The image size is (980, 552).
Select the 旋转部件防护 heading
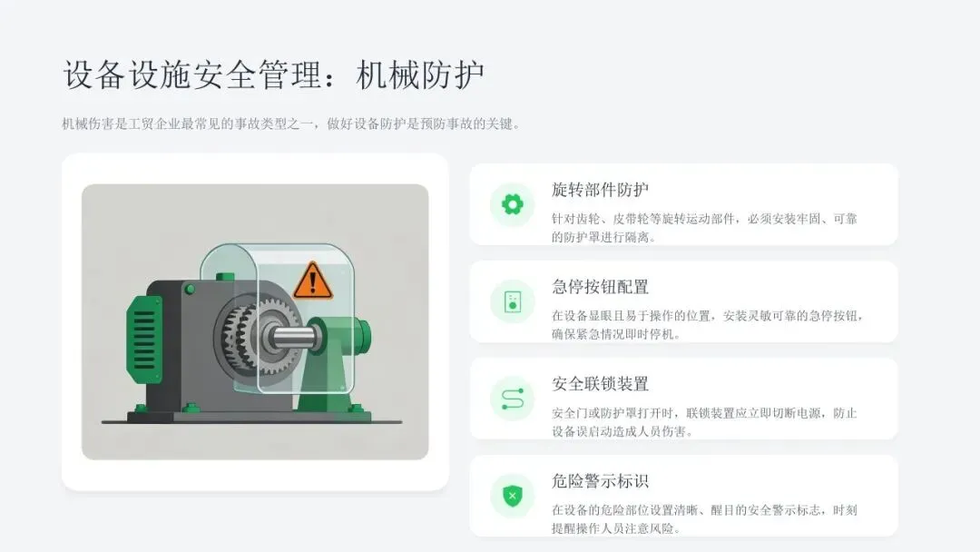[600, 190]
